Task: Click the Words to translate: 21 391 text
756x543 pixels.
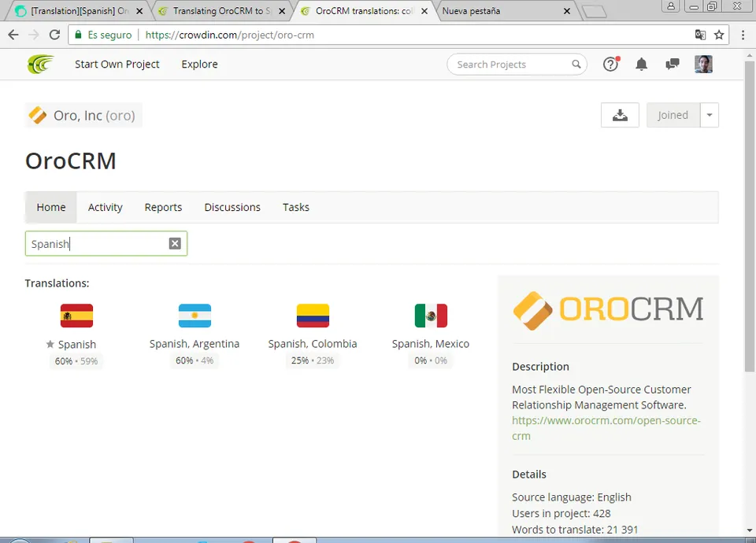Action: (575, 530)
